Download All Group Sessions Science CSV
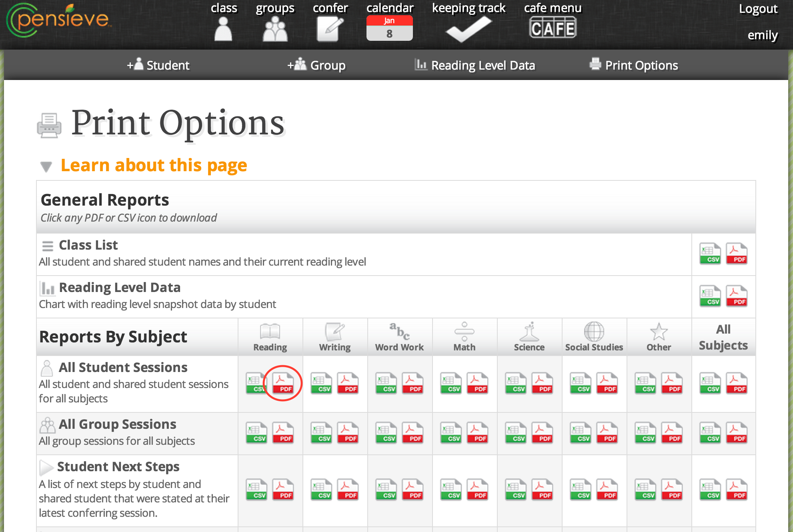 (516, 433)
